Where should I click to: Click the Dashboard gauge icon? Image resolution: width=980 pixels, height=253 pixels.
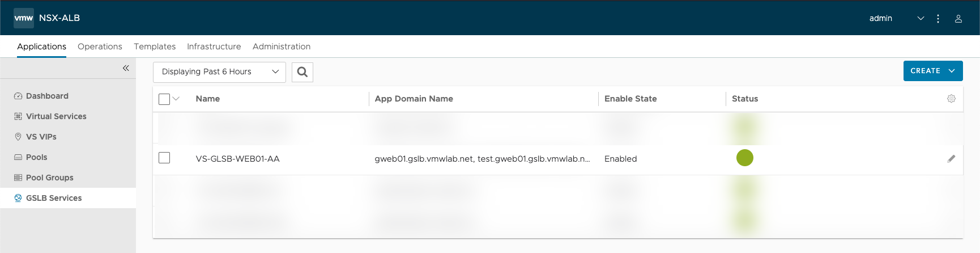point(18,96)
